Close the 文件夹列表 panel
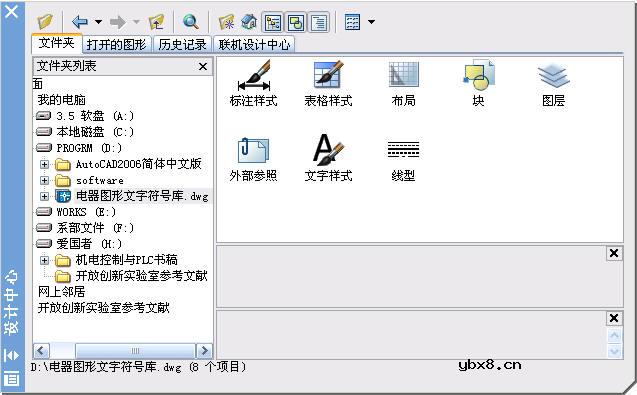 pos(203,66)
